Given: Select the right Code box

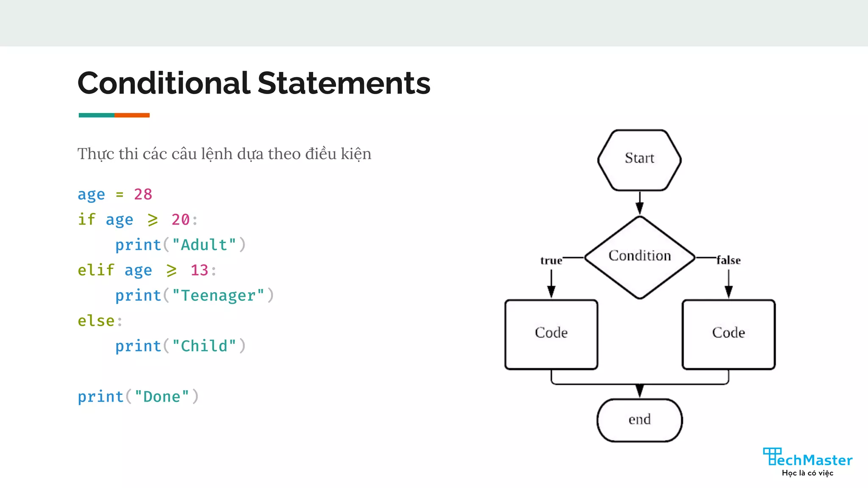Looking at the screenshot, I should (x=728, y=334).
